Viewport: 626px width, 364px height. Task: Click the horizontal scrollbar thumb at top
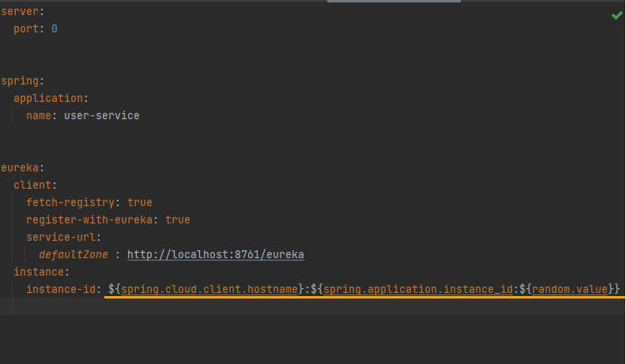pyautogui.click(x=394, y=2)
